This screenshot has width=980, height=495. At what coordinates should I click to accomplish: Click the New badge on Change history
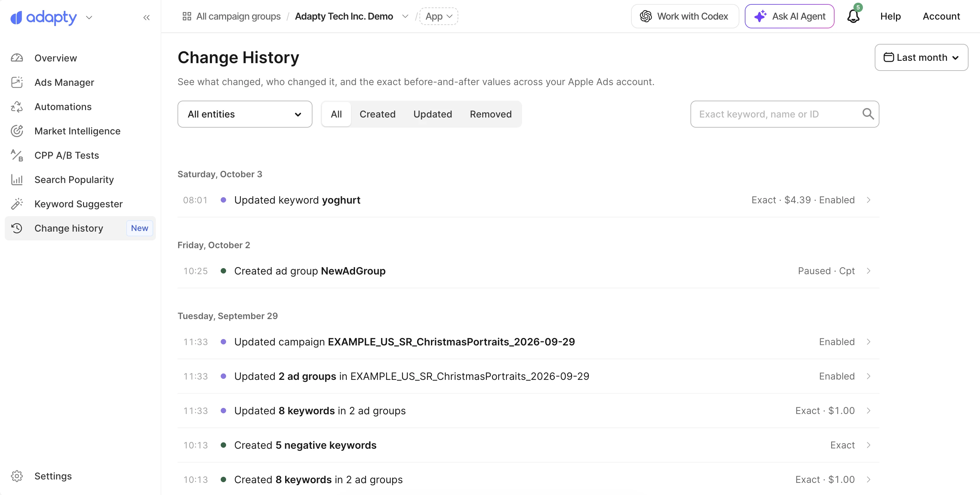(140, 229)
